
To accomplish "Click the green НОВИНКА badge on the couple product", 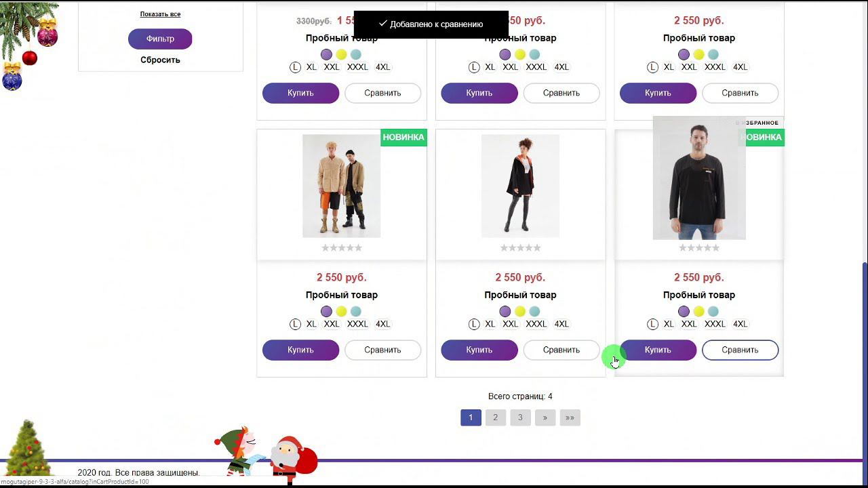I will point(403,137).
